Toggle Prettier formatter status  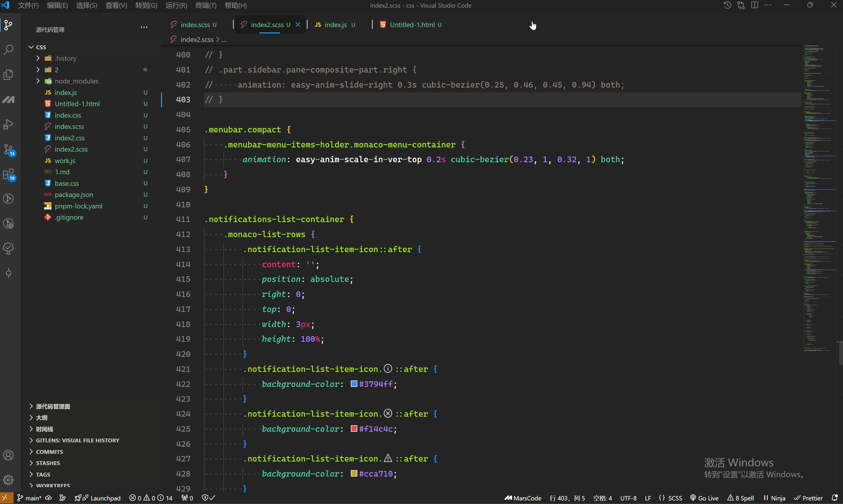[808, 498]
